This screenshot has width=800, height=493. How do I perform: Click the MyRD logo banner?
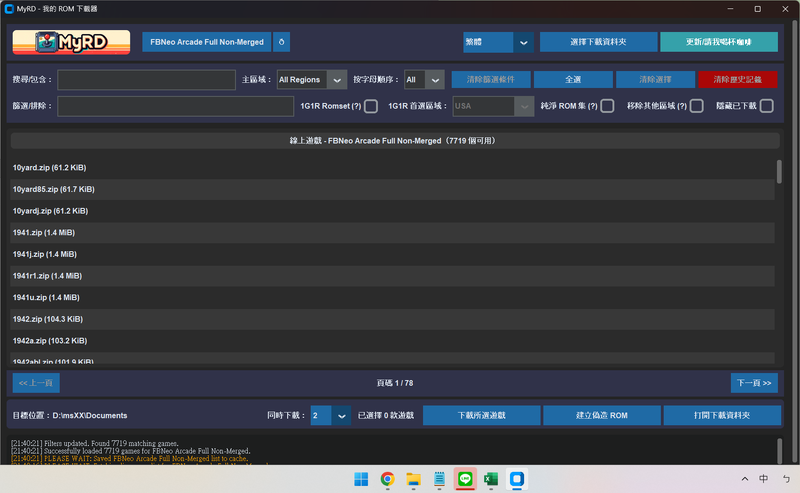[x=71, y=42]
